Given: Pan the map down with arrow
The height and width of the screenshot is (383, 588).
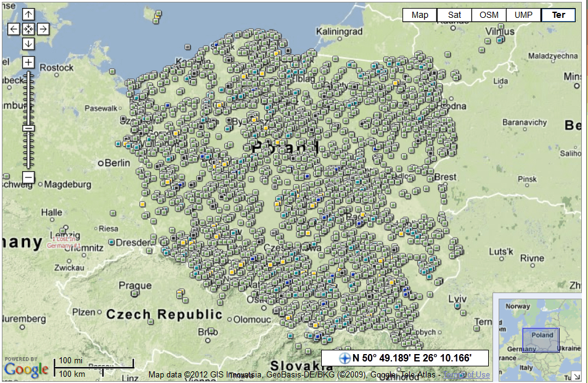Looking at the screenshot, I should tap(28, 44).
